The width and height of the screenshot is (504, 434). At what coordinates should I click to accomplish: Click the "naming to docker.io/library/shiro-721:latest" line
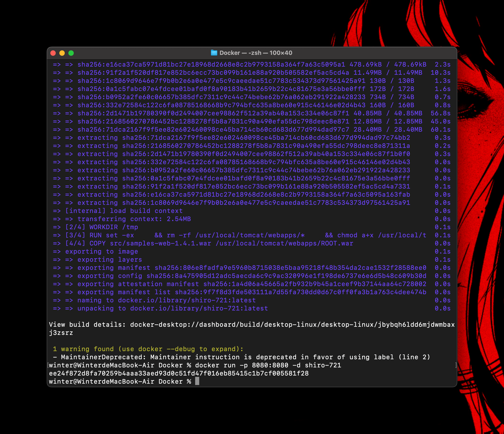[166, 300]
